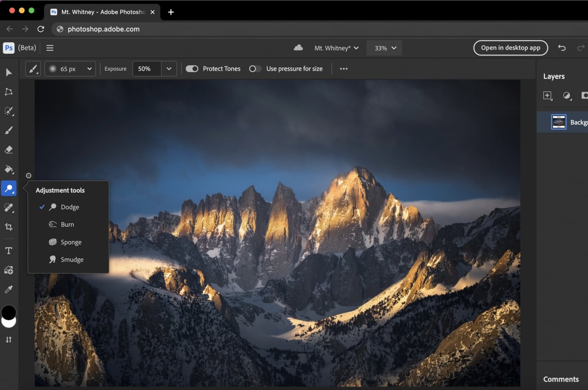Open the 33% zoom level dropdown
This screenshot has width=588, height=390.
click(384, 48)
